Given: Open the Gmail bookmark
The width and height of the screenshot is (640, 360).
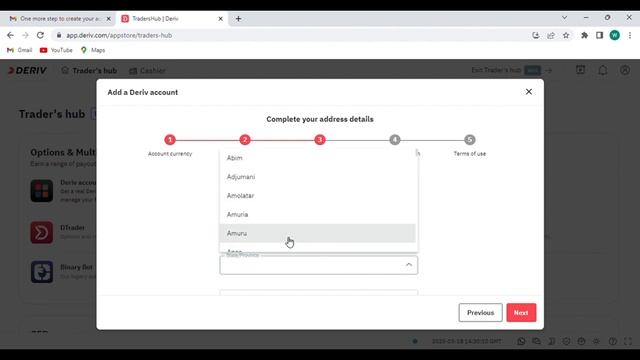Looking at the screenshot, I should tap(20, 50).
